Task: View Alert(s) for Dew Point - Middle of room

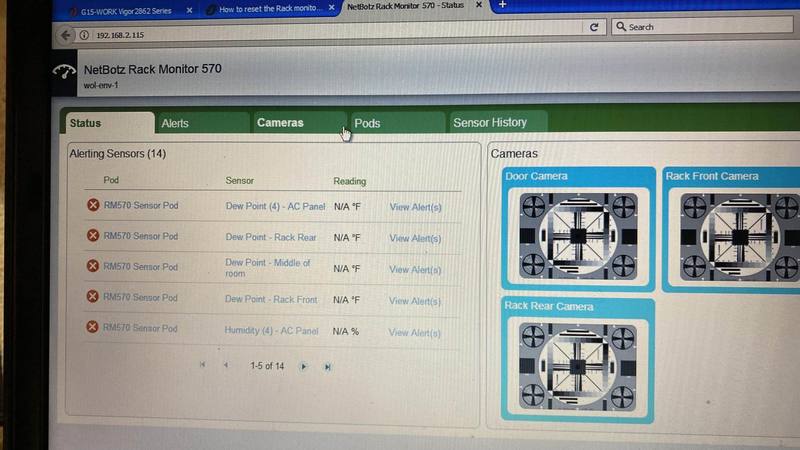Action: point(415,269)
